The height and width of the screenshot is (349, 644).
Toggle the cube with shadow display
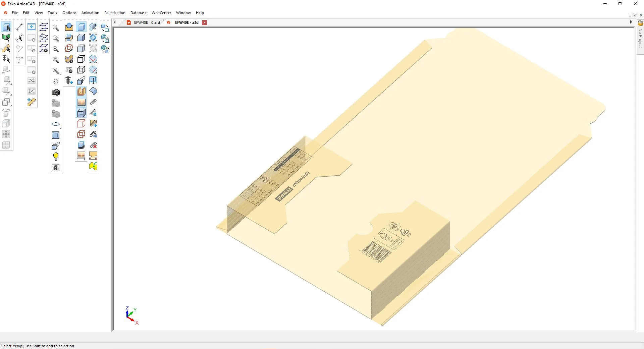81,145
